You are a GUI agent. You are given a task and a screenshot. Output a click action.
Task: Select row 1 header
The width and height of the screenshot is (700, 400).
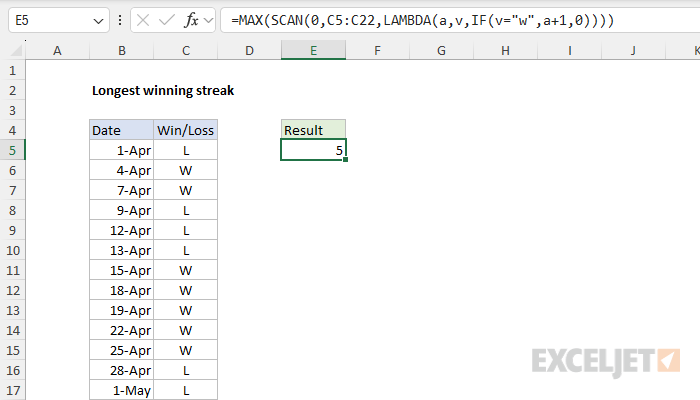pos(12,71)
